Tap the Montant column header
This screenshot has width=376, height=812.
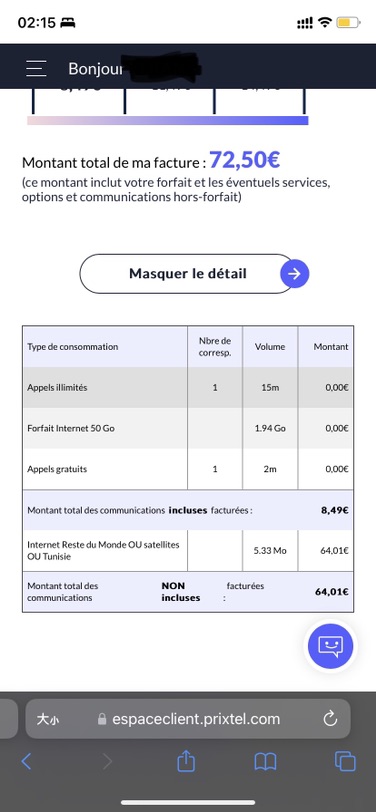click(331, 346)
